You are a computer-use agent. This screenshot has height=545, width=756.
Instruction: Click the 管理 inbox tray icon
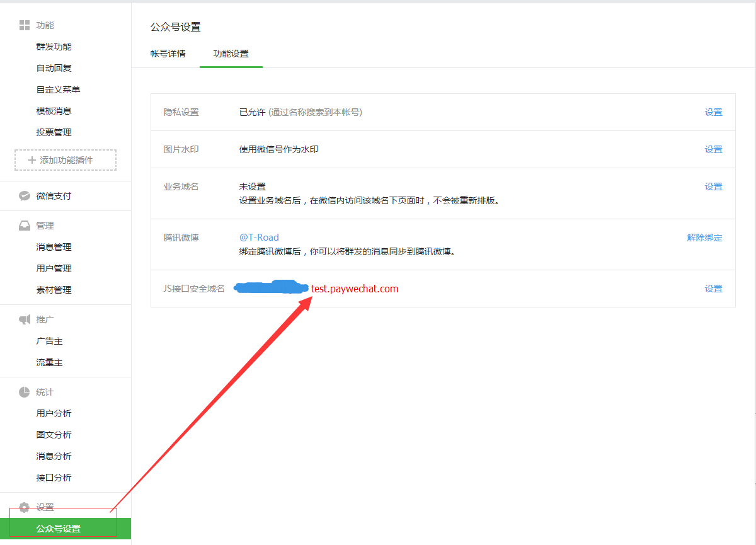coord(24,225)
